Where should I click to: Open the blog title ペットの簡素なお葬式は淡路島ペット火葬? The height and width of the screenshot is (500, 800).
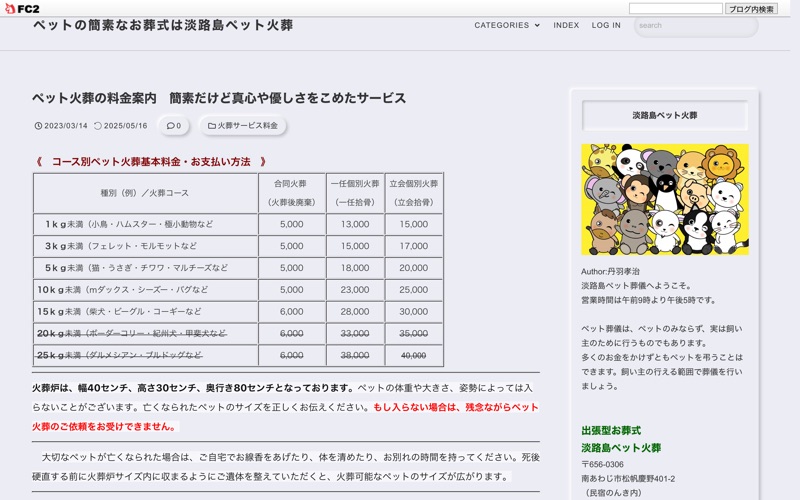163,25
